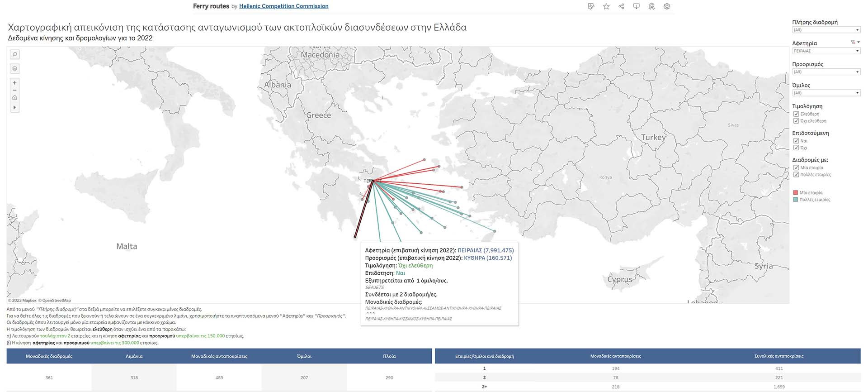
Task: Open the map layers control
Action: (x=14, y=69)
